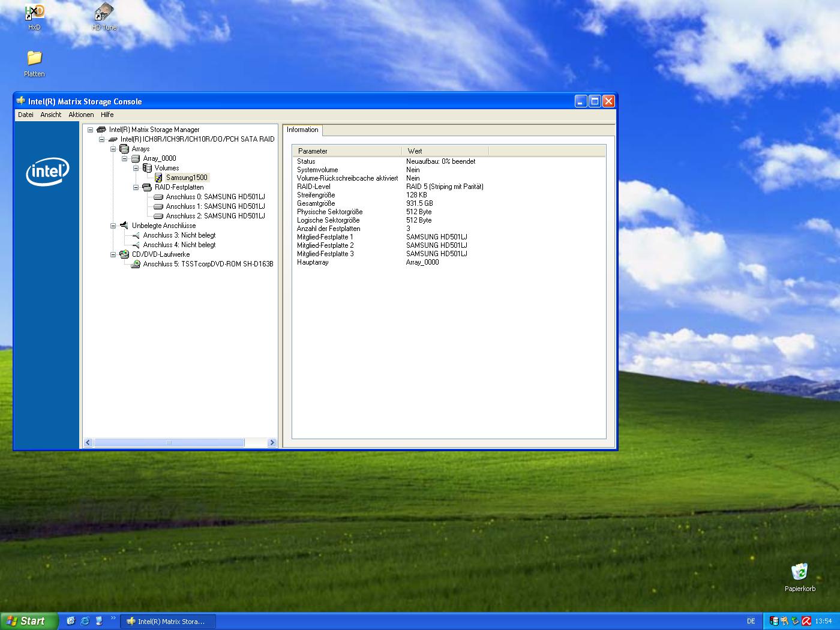Select Anschluss 2: SAMSUNG HD501LJ
This screenshot has width=840, height=630.
point(215,216)
